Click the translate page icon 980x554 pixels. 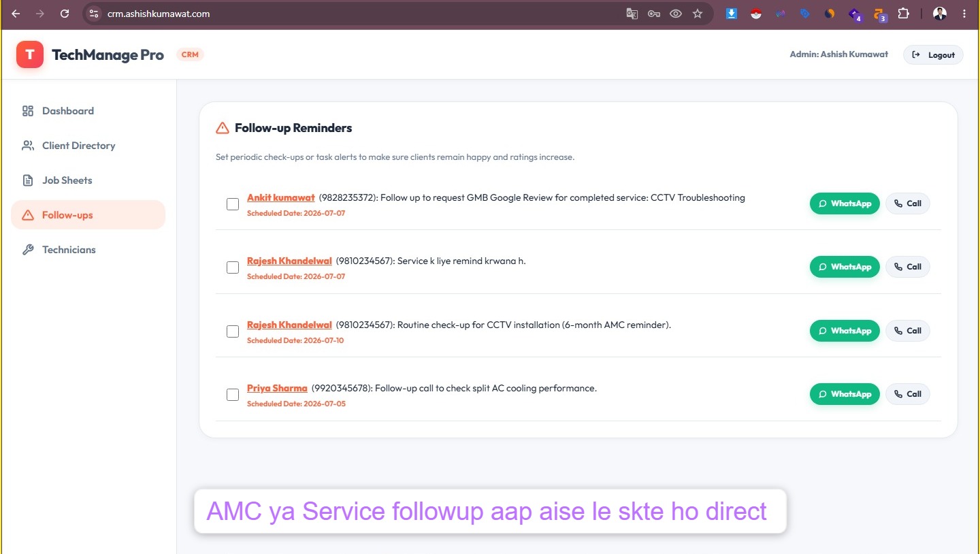[x=632, y=14]
